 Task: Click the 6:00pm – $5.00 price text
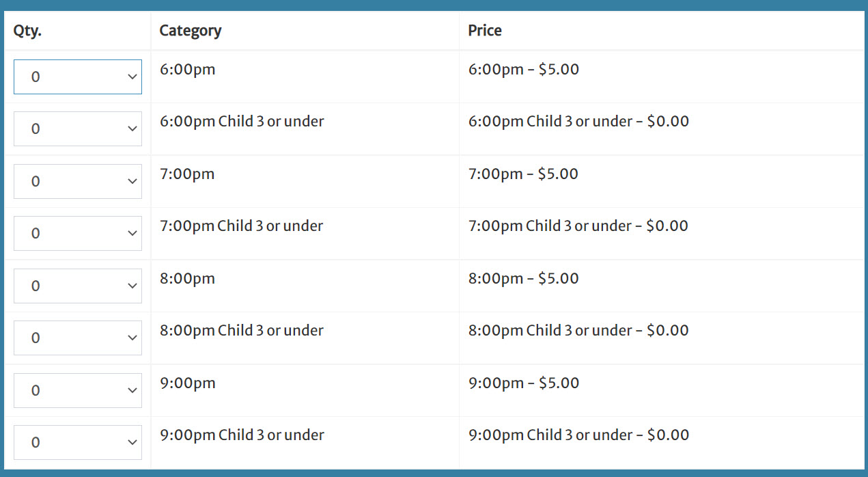524,70
